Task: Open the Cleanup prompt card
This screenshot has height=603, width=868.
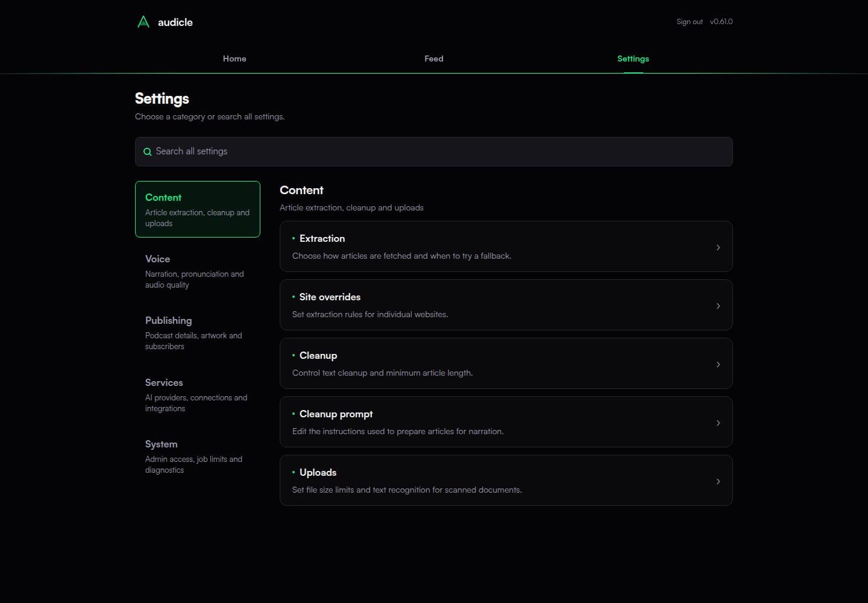Action: [x=506, y=421]
